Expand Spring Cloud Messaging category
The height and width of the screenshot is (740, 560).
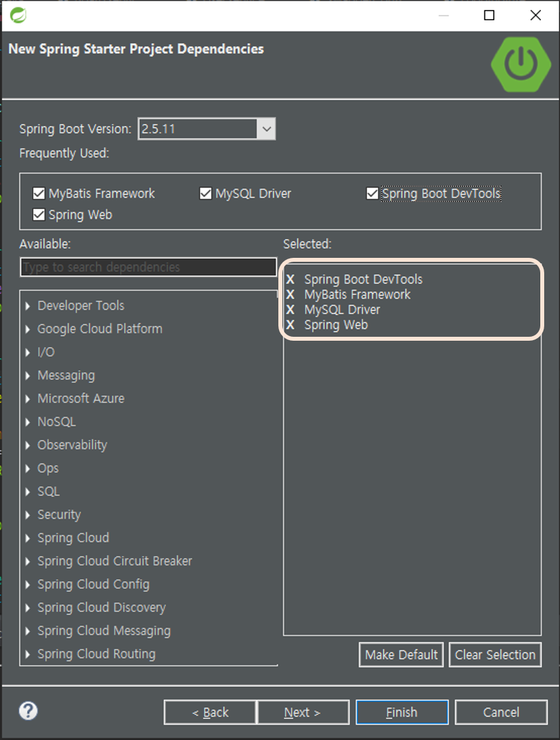(28, 631)
